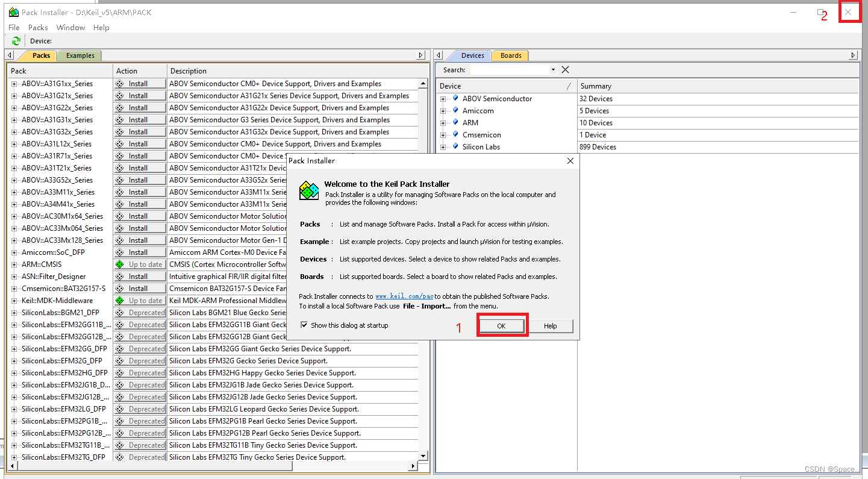This screenshot has width=868, height=479.
Task: Select SiliconLabs::EFM32LG_DFP pack row
Action: coord(64,409)
